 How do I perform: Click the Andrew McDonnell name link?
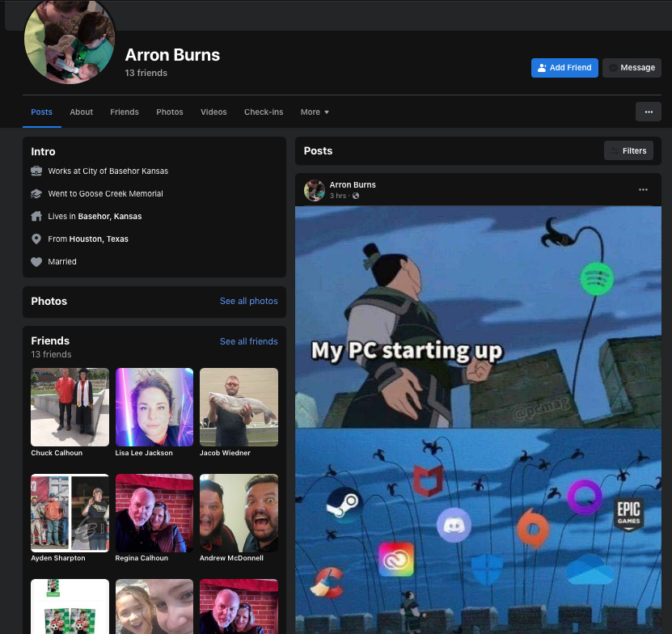(x=231, y=558)
